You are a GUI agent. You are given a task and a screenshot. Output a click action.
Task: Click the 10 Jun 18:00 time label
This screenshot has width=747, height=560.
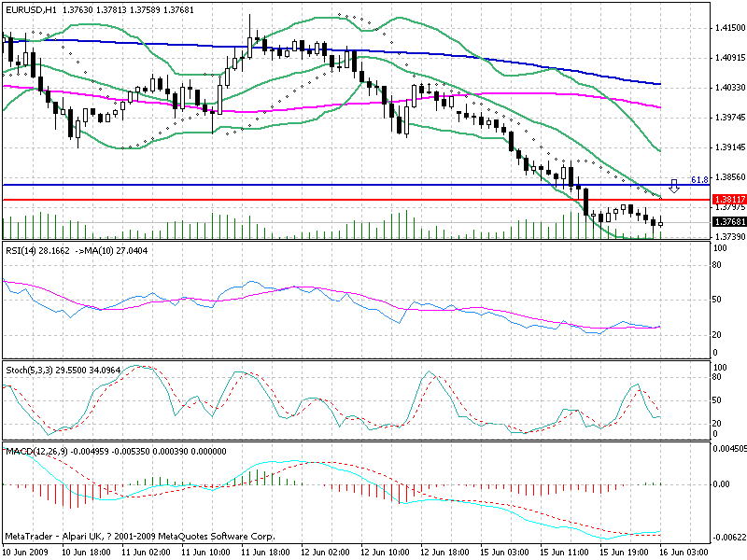[x=86, y=552]
